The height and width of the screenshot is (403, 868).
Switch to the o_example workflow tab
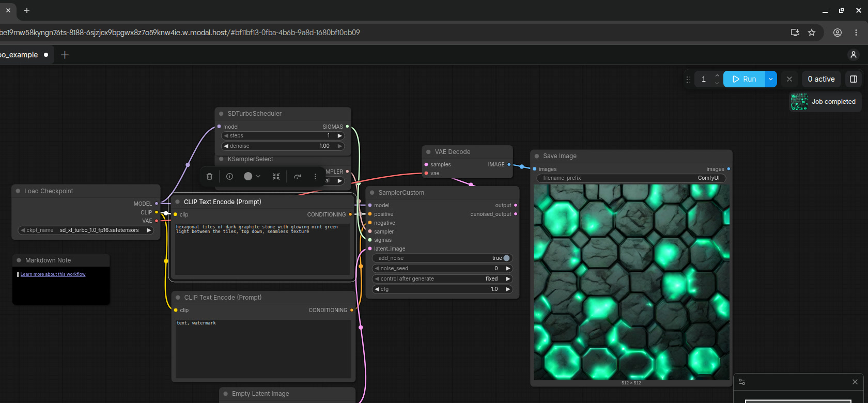click(x=23, y=55)
